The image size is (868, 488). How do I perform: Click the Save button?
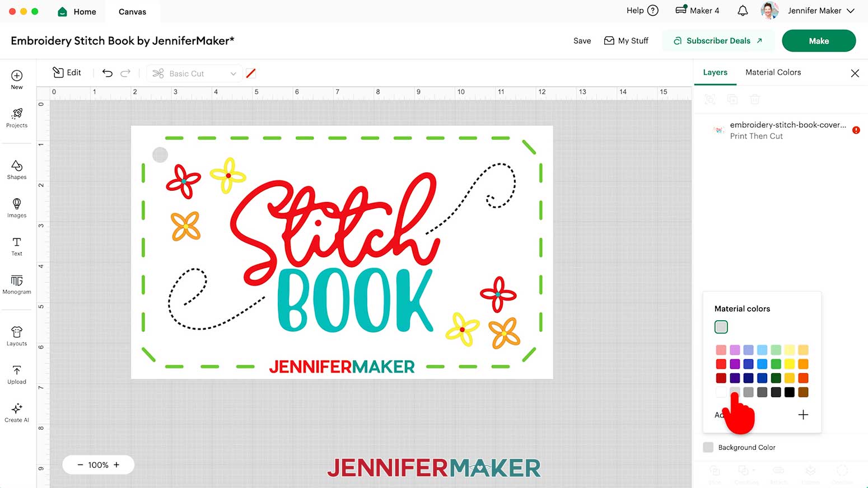coord(582,41)
